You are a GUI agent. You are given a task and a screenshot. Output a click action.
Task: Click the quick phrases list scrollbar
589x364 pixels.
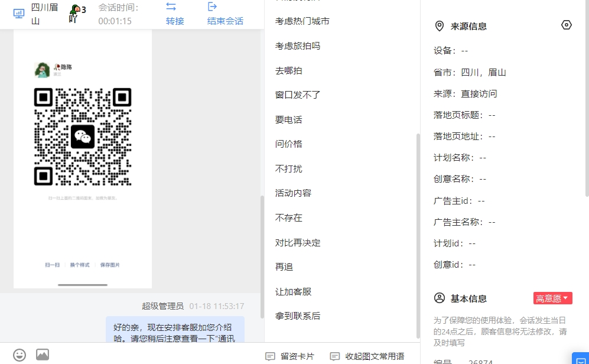418,236
